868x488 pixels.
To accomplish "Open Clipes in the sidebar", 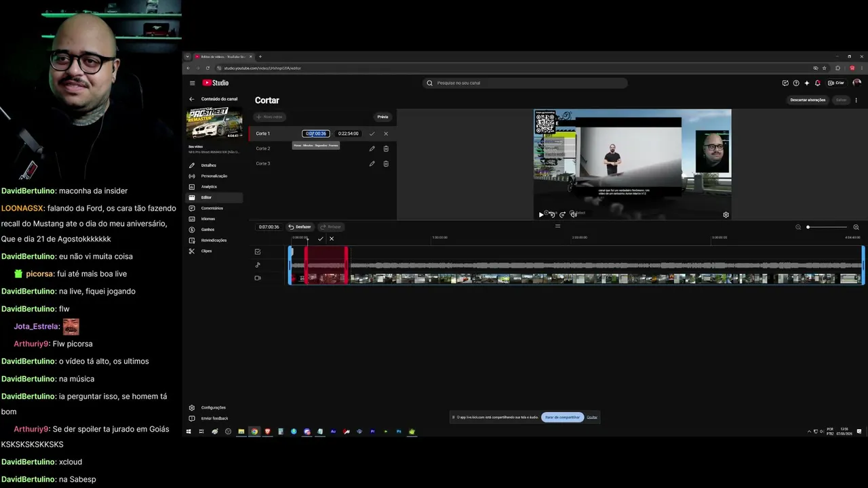I will point(214,251).
